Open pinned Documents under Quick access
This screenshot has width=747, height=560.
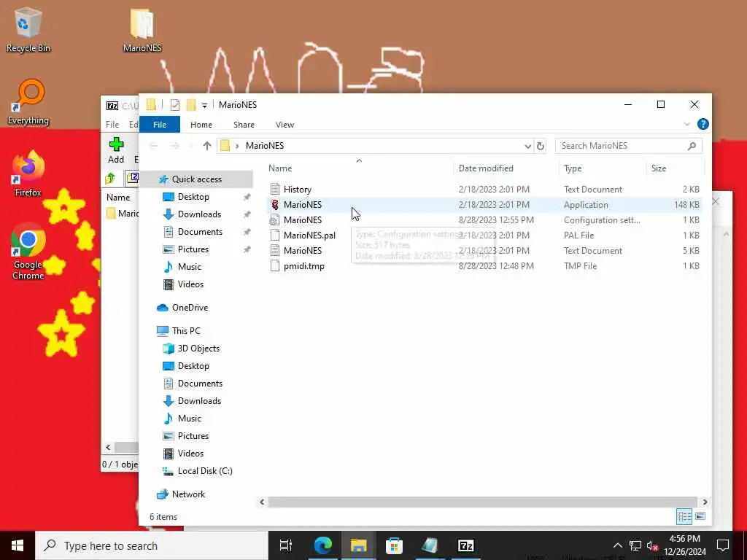point(200,232)
